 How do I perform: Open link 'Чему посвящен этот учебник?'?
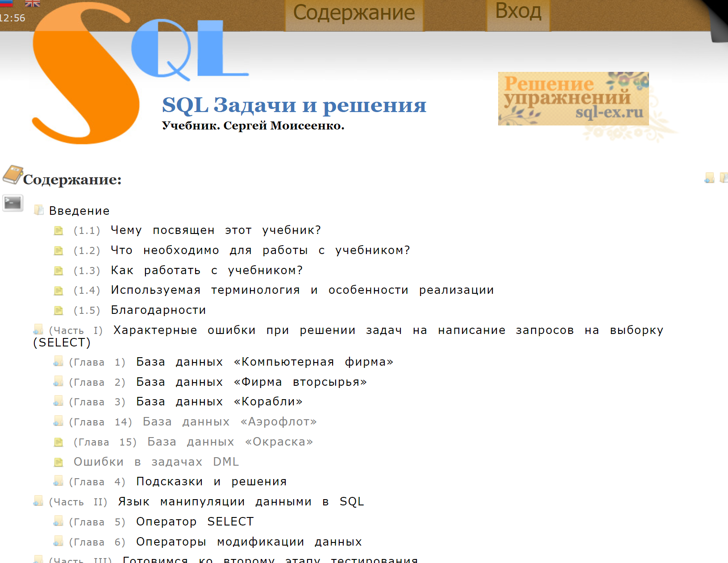pos(216,230)
